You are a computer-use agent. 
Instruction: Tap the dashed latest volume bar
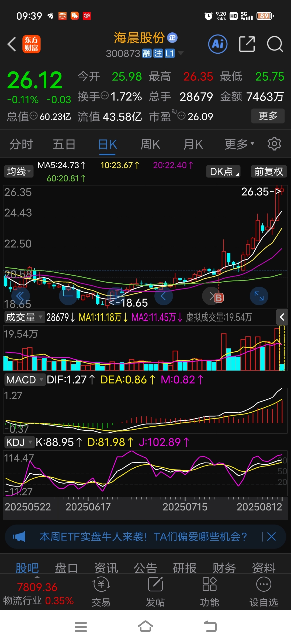(282, 348)
